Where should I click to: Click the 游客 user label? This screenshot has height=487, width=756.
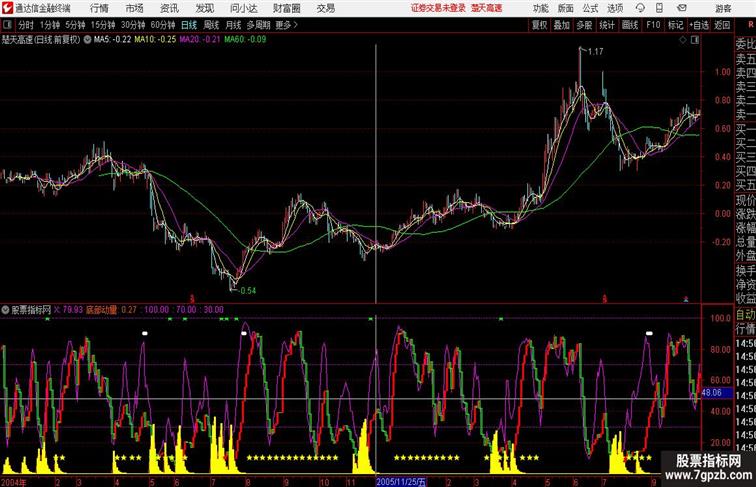pyautogui.click(x=723, y=8)
